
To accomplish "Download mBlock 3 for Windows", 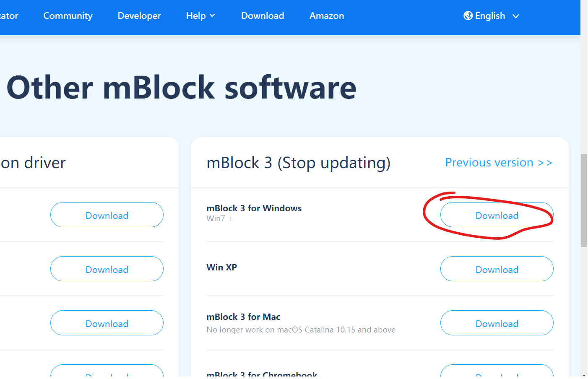I will [497, 215].
